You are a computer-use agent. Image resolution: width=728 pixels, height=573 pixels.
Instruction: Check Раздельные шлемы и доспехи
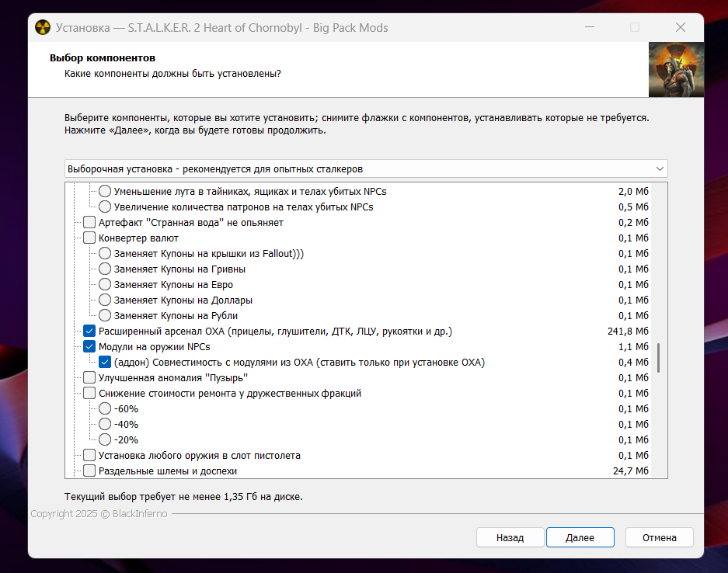pyautogui.click(x=89, y=471)
